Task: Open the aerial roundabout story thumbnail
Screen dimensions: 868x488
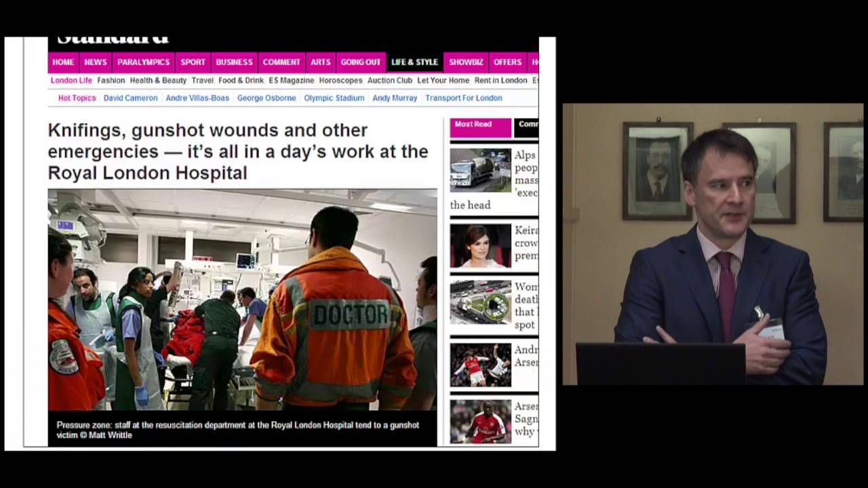Action: [x=480, y=302]
